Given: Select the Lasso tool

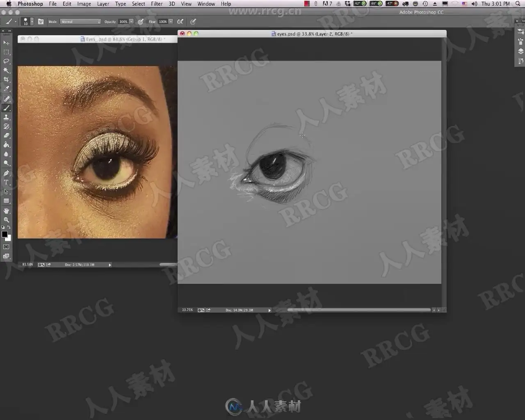Looking at the screenshot, I should pyautogui.click(x=6, y=61).
